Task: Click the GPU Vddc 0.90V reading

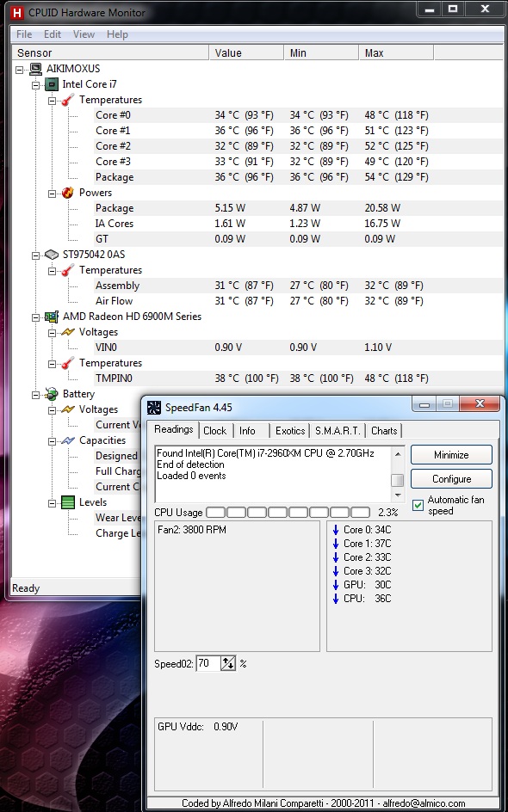Action: [x=197, y=727]
